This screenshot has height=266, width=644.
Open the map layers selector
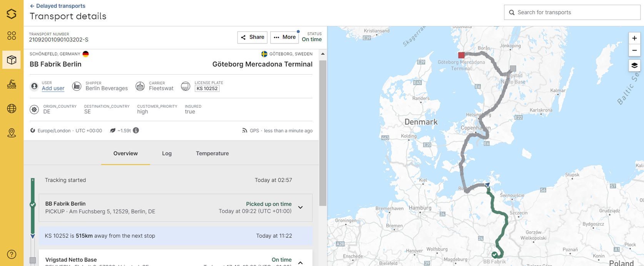click(x=634, y=65)
